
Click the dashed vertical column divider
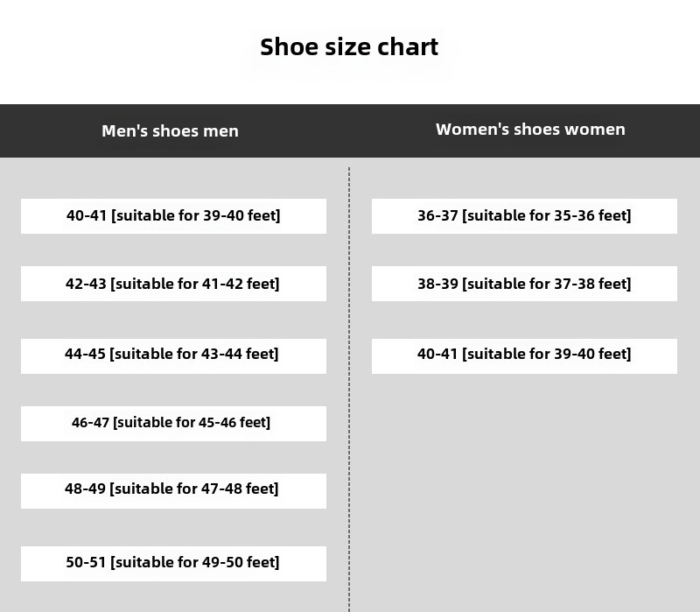(349, 394)
